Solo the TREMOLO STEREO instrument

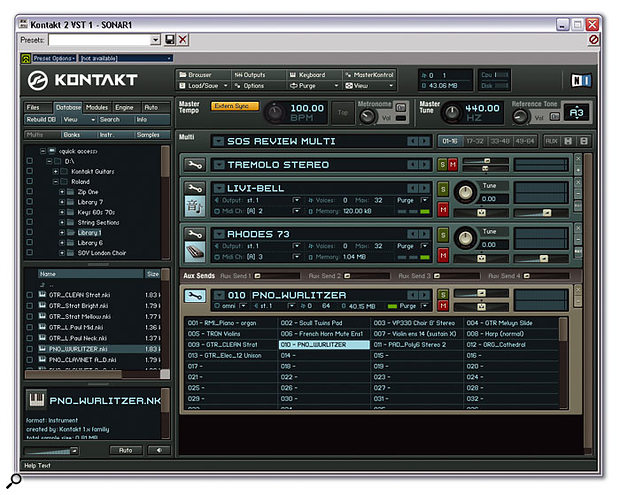click(x=442, y=164)
